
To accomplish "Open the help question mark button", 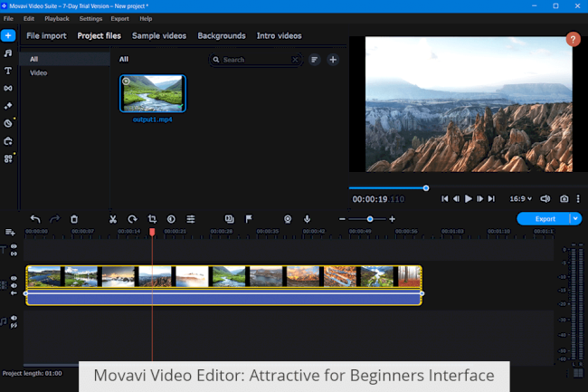I will (573, 40).
